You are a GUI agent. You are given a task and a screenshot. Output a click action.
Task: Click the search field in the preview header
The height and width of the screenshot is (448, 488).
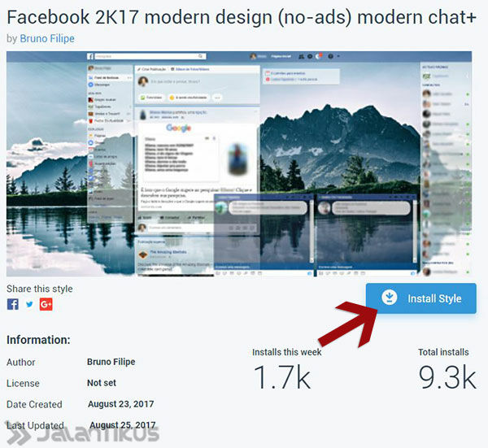[150, 56]
